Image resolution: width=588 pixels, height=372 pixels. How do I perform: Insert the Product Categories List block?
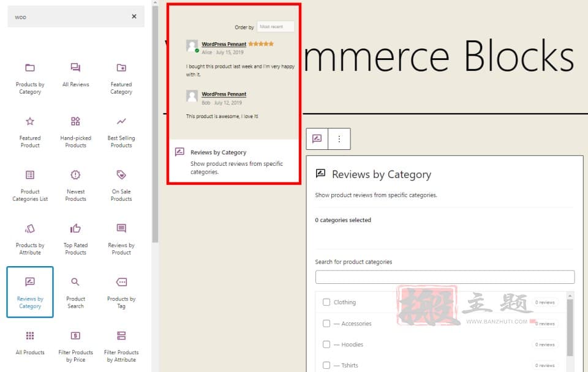coord(30,186)
